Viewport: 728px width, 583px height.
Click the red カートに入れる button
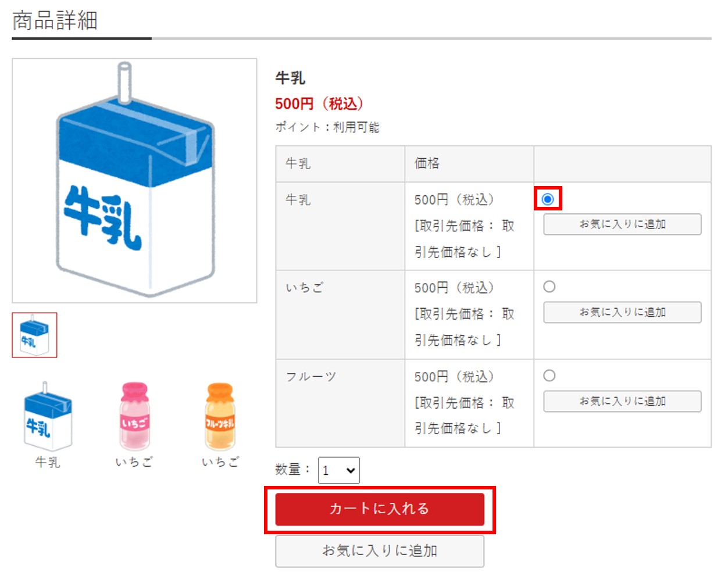(x=380, y=509)
